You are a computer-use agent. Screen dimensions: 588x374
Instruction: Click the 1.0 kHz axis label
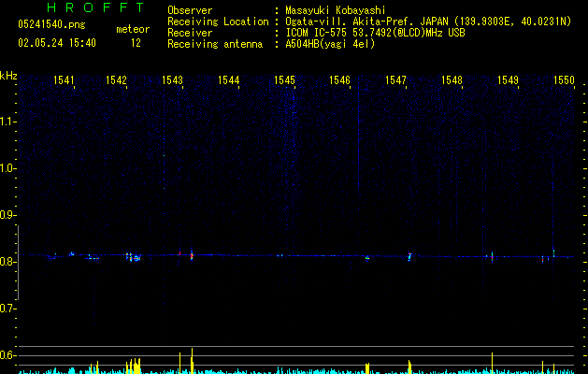(7, 168)
